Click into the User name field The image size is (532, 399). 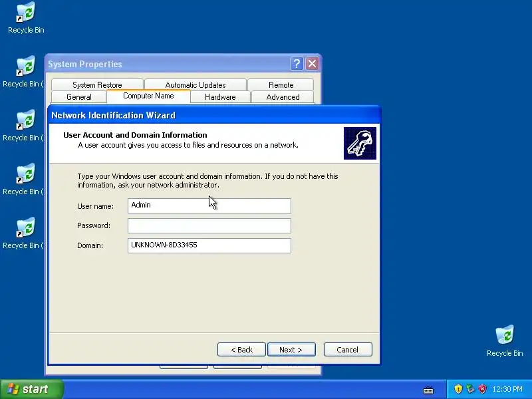(209, 205)
